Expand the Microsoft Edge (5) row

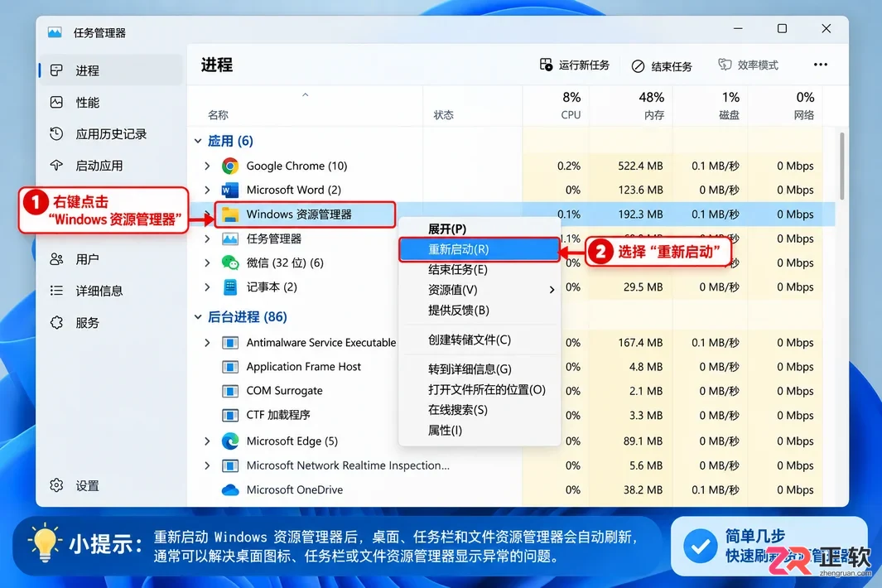(x=207, y=441)
